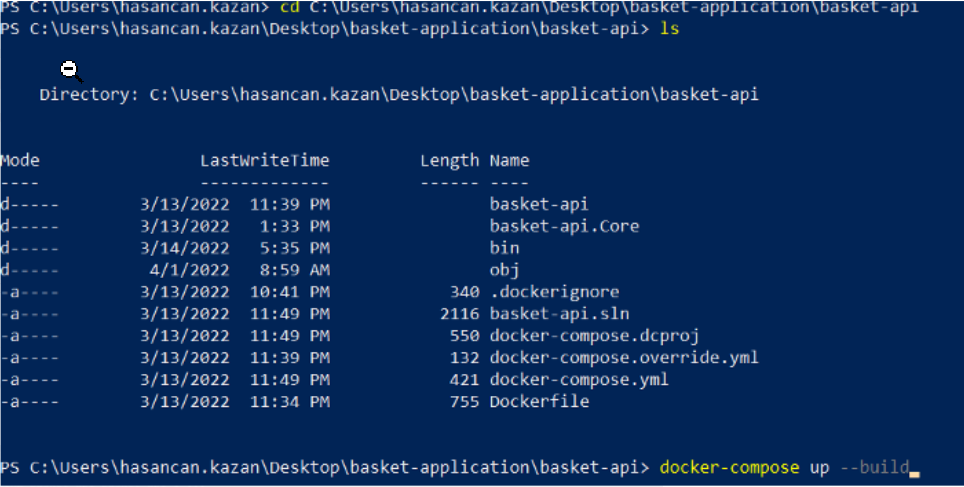Click the docker-compose command text

pos(729,468)
